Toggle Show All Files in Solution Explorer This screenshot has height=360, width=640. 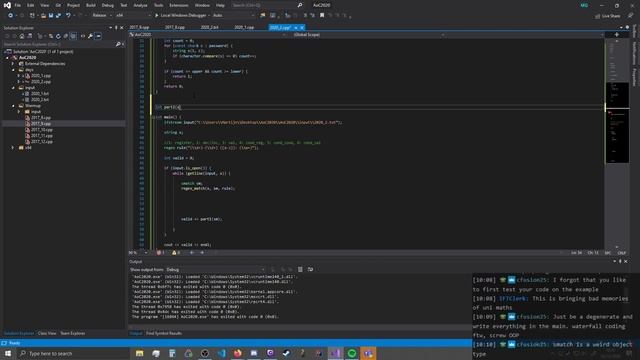tap(73, 36)
